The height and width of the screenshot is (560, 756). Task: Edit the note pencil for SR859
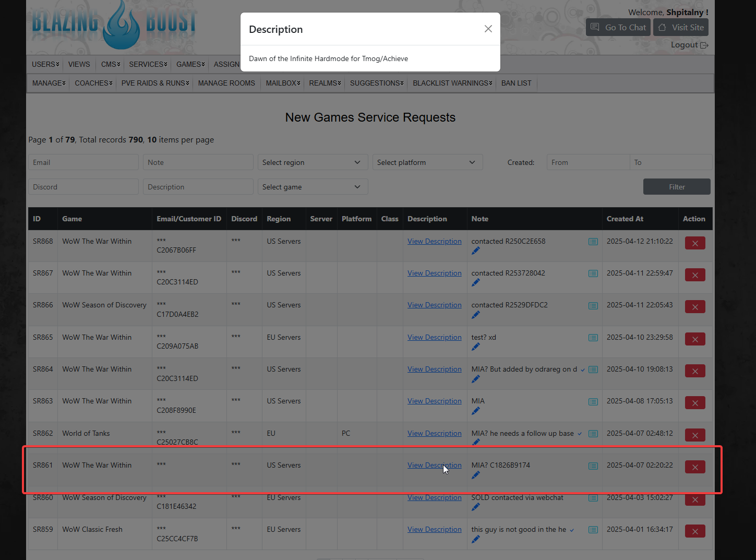475,539
